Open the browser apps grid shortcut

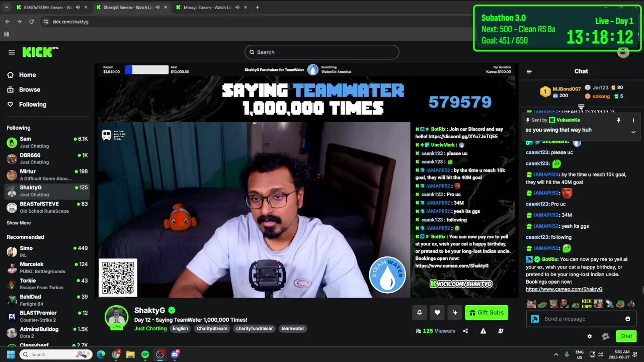click(7, 34)
